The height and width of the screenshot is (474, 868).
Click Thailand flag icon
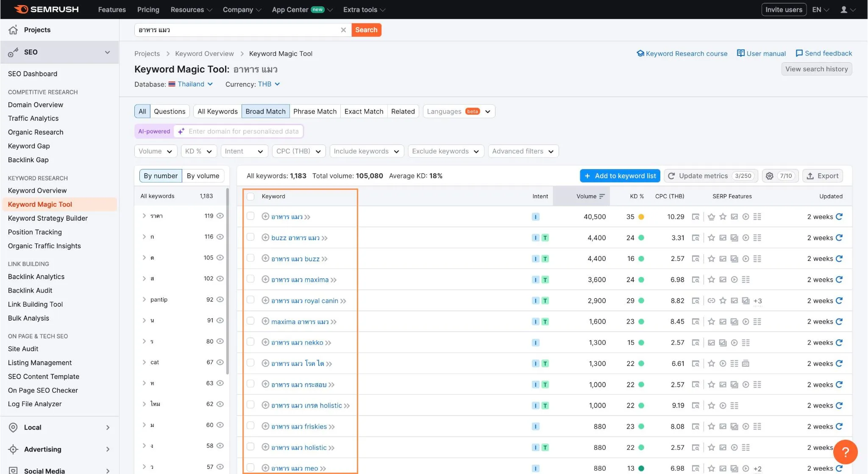(172, 84)
